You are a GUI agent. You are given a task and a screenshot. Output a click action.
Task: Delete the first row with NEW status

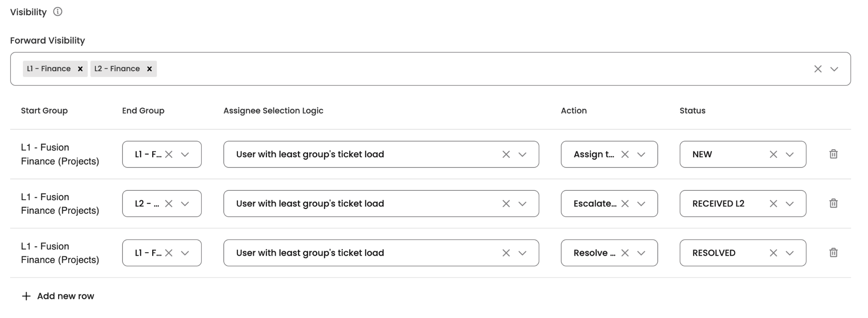[833, 154]
